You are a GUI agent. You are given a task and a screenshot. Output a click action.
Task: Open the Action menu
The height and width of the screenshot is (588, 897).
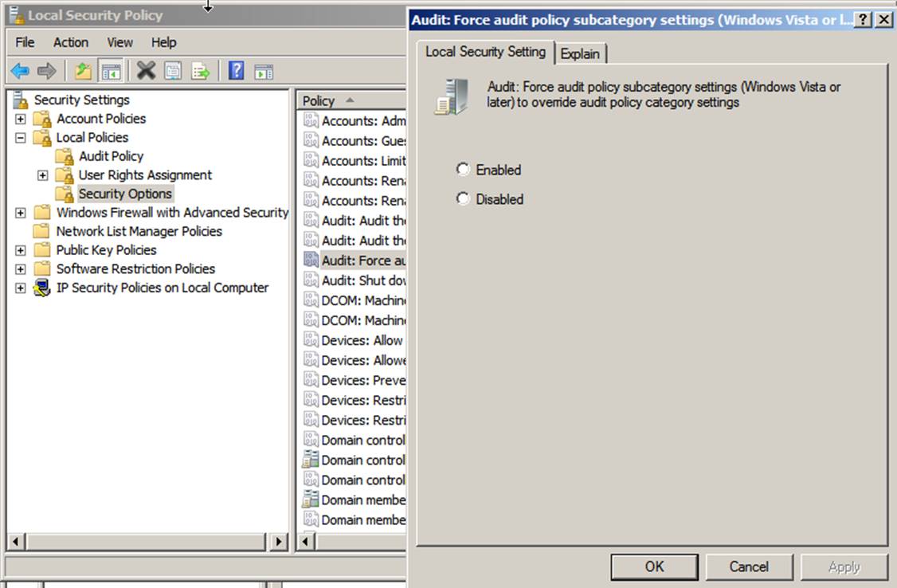pyautogui.click(x=70, y=42)
